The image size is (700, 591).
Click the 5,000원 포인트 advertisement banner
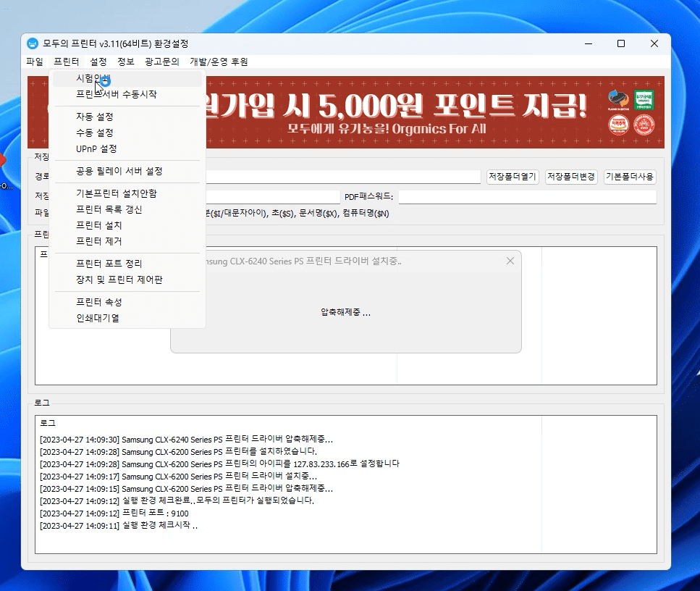point(345,112)
